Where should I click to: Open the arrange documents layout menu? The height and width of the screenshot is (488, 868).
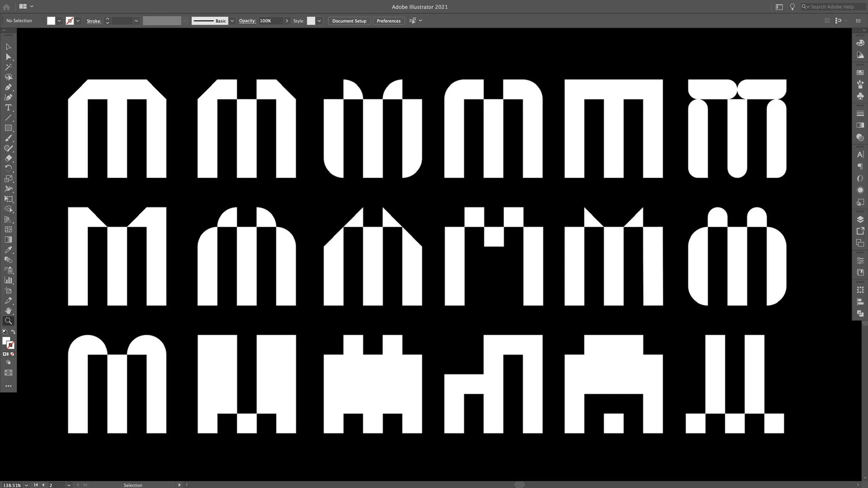click(x=26, y=7)
